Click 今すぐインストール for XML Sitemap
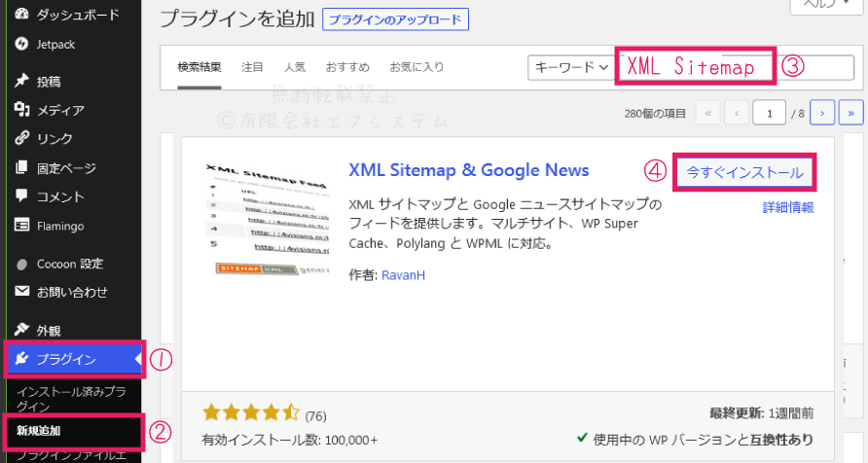 pos(744,172)
